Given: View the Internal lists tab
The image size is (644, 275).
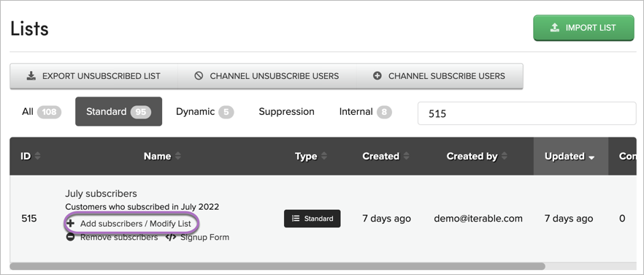Looking at the screenshot, I should pyautogui.click(x=365, y=112).
